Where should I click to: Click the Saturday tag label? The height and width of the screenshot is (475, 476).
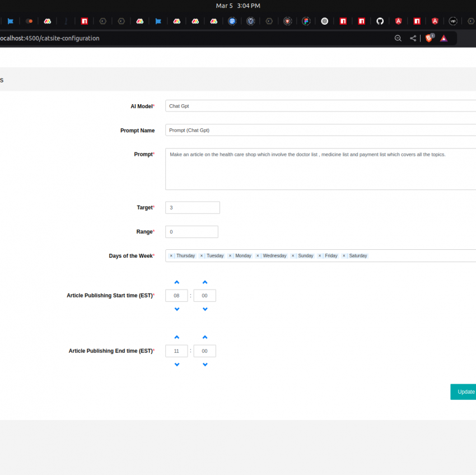click(358, 256)
